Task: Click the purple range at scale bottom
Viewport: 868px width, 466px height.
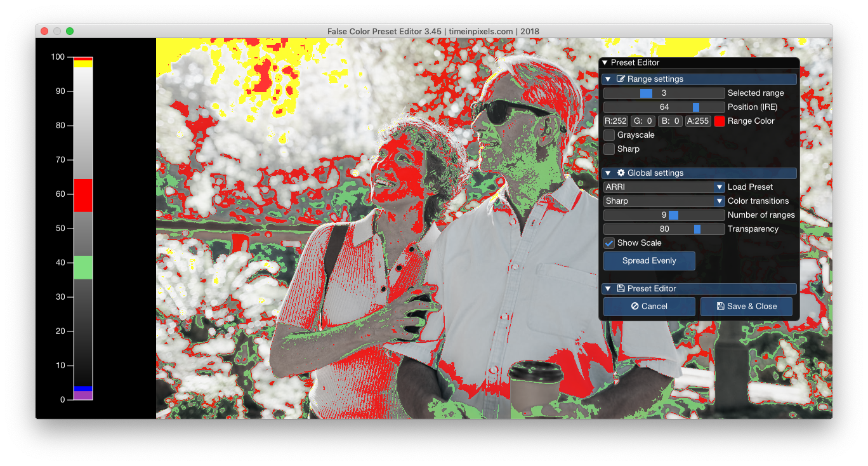Action: tap(83, 396)
